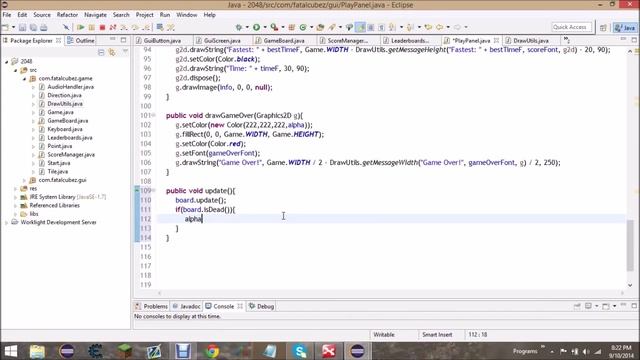This screenshot has width=640, height=360.
Task: Toggle Block Selection mode icon
Action: click(x=371, y=27)
